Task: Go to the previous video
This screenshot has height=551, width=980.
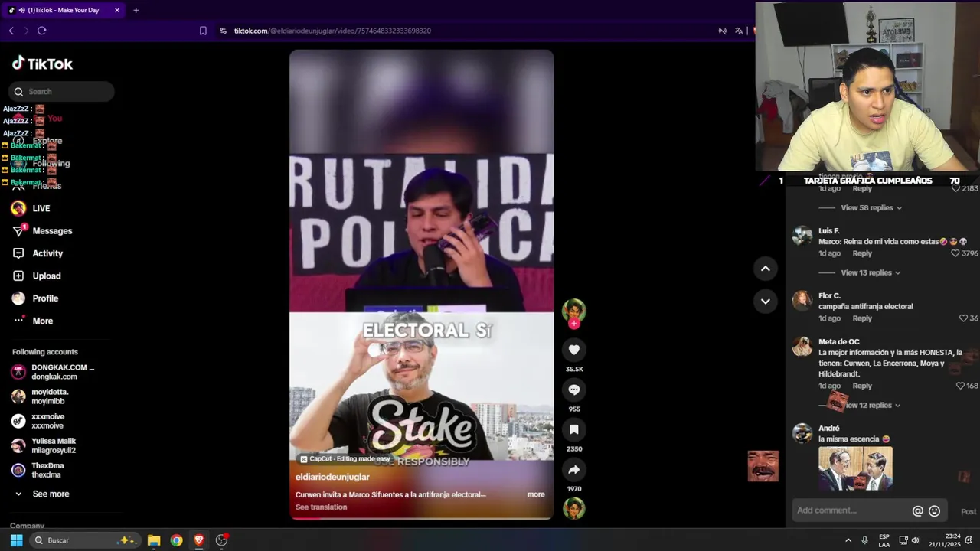Action: click(765, 269)
